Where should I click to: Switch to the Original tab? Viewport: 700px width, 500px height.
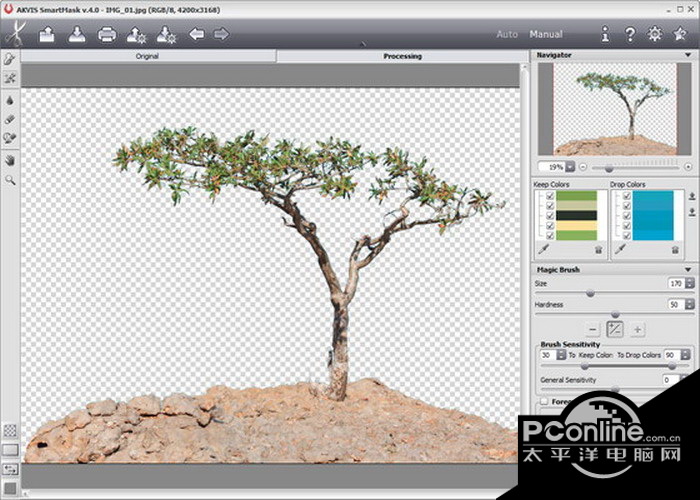[148, 56]
